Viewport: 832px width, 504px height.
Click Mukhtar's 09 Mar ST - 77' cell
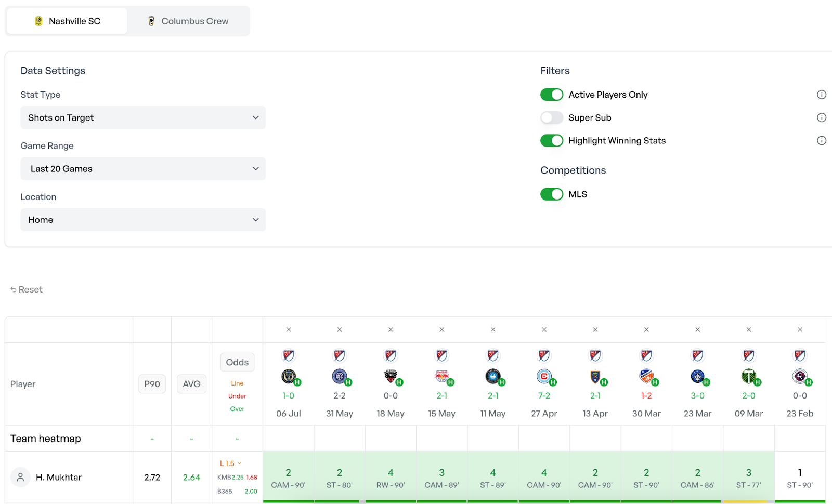coord(749,477)
